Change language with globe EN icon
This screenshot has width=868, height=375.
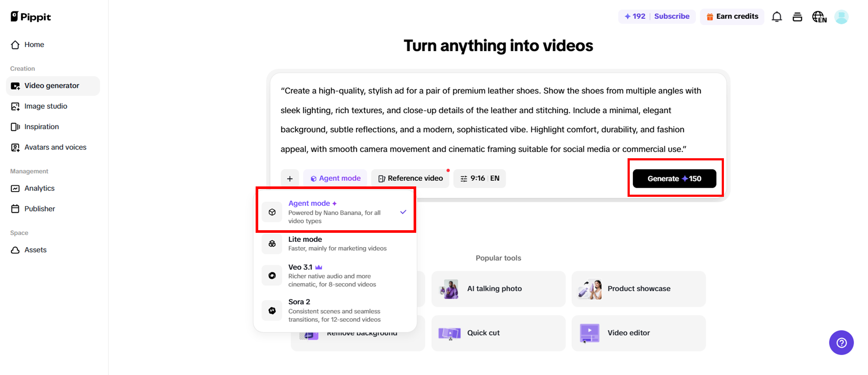point(819,17)
